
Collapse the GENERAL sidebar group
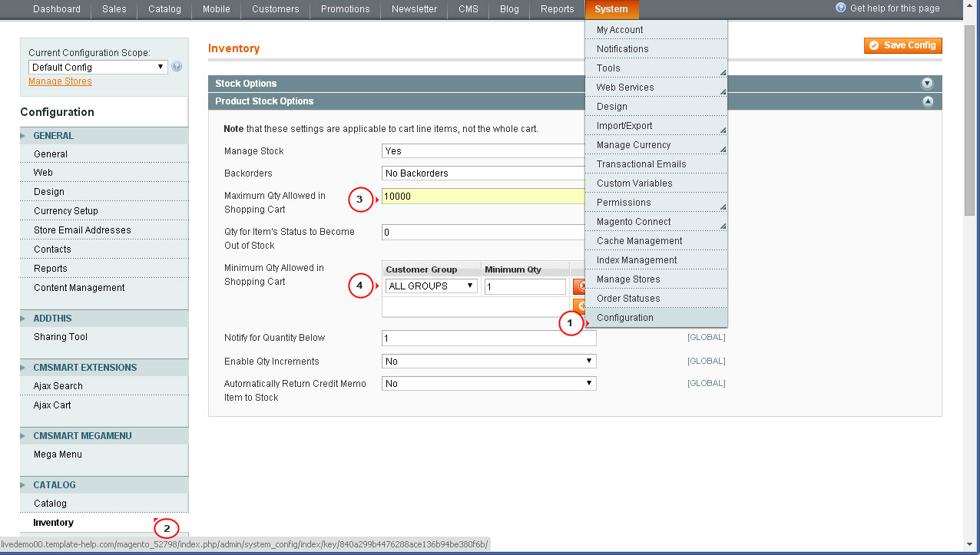click(x=104, y=136)
